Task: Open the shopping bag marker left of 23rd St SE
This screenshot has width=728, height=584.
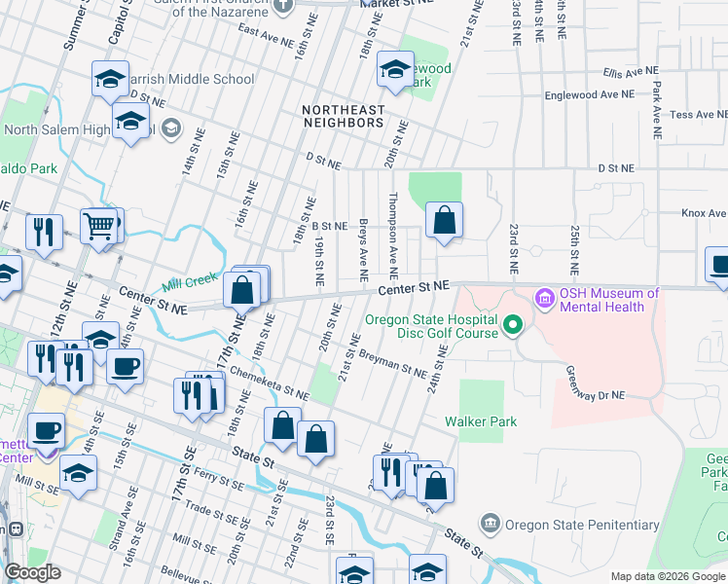Action: click(x=283, y=426)
